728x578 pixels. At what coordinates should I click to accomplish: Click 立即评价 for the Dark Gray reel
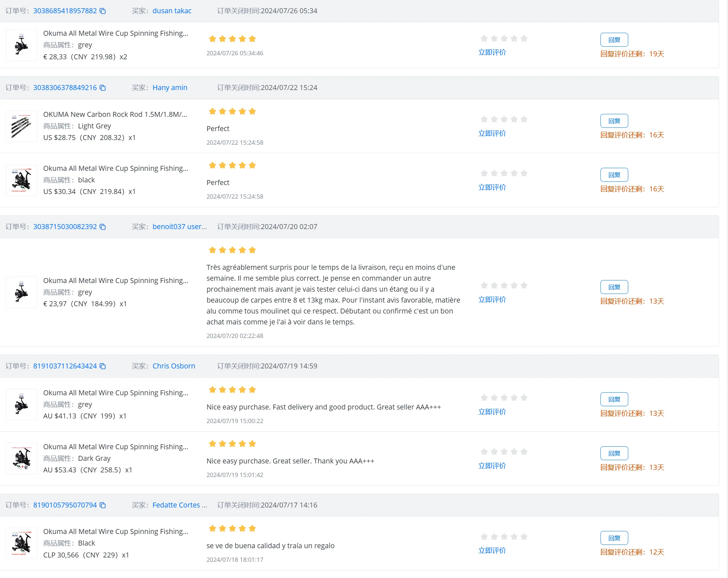point(492,466)
